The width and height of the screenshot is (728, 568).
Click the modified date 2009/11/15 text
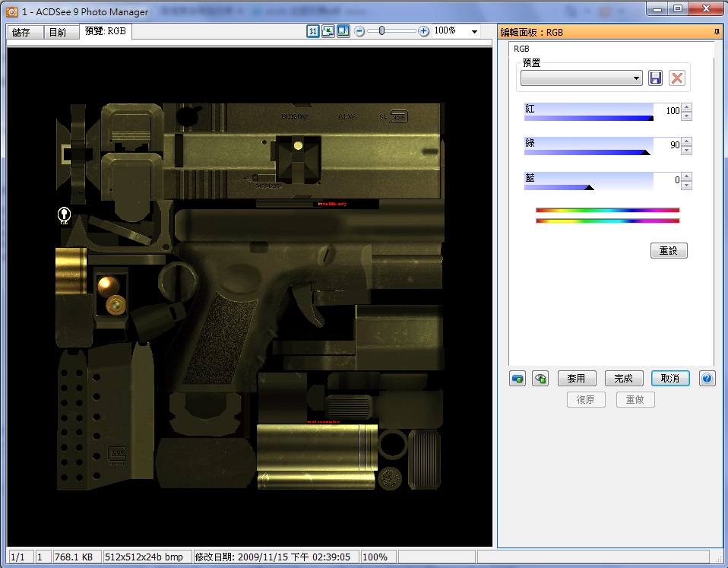pyautogui.click(x=273, y=557)
